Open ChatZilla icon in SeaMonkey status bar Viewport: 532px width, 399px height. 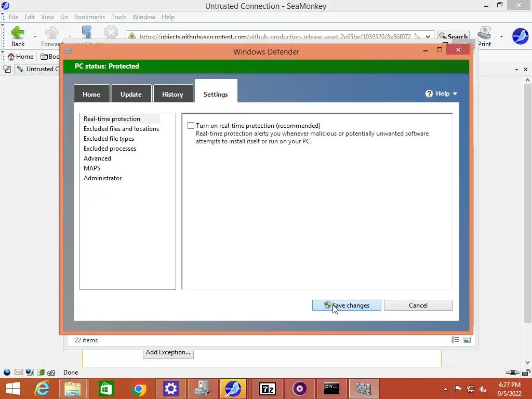51,373
